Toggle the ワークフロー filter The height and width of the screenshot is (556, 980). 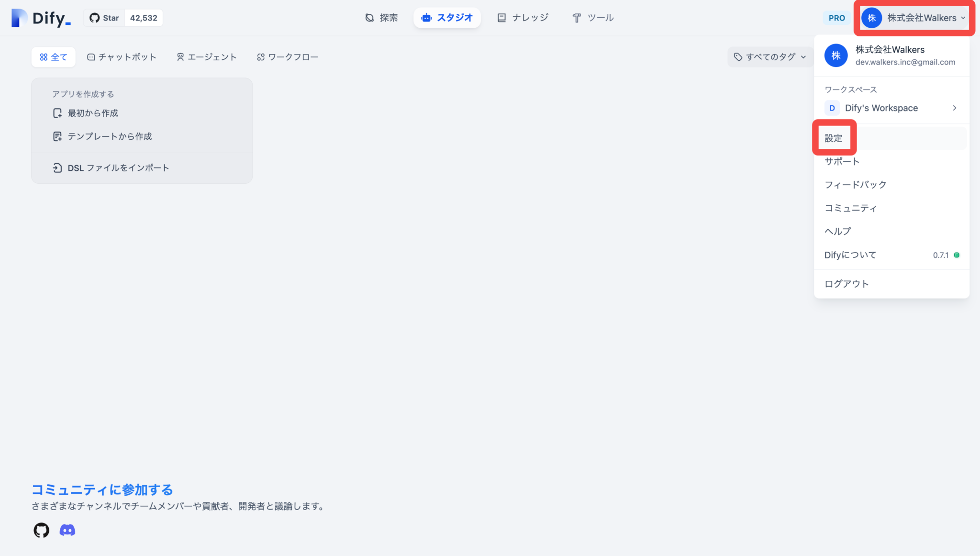point(288,56)
